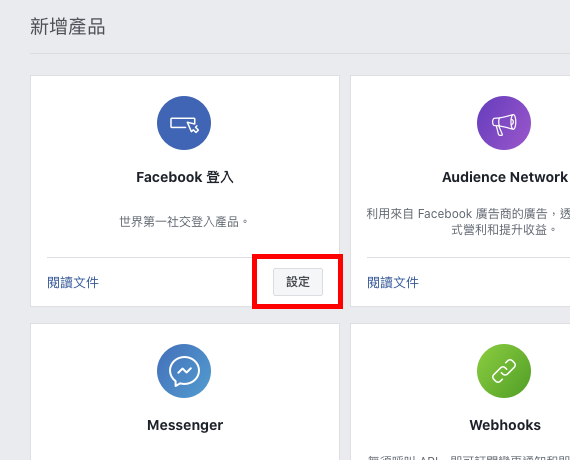570x460 pixels.
Task: Open 閱讀文件 link under Audience Network
Action: (393, 283)
